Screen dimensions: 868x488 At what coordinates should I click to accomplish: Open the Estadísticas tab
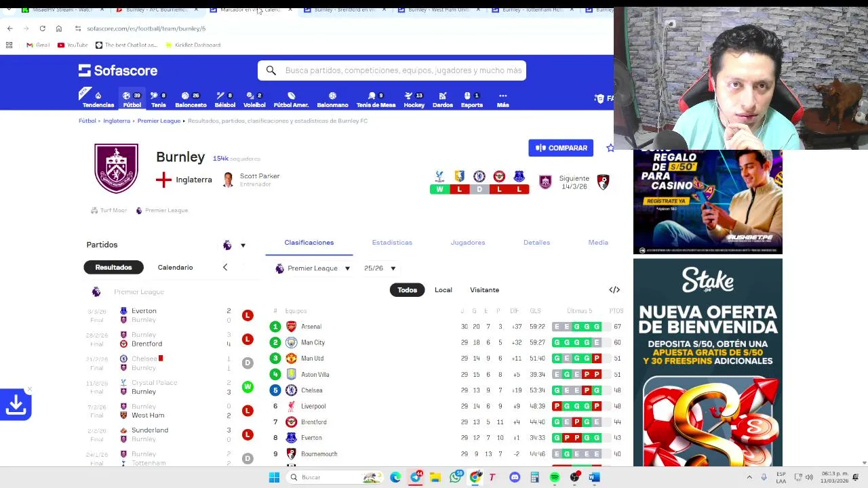pyautogui.click(x=392, y=243)
